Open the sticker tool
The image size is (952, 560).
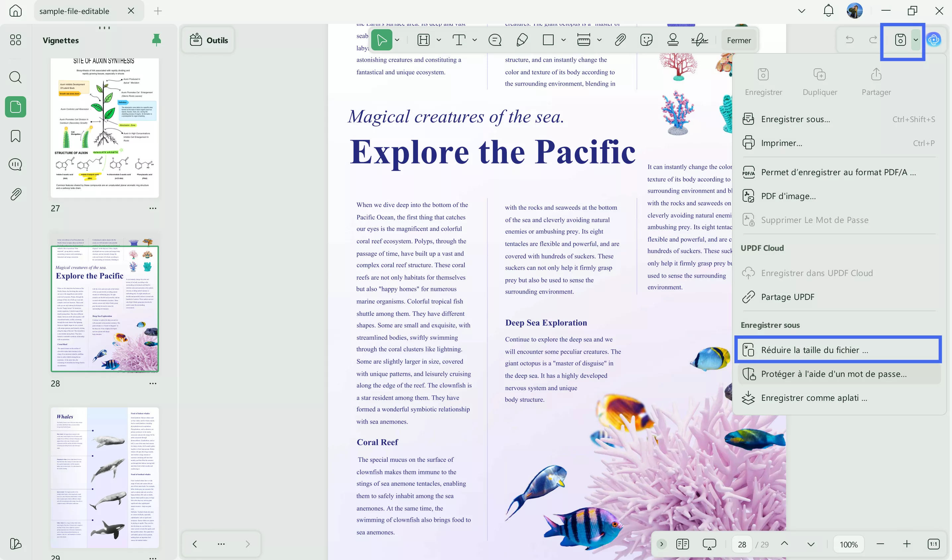tap(646, 40)
